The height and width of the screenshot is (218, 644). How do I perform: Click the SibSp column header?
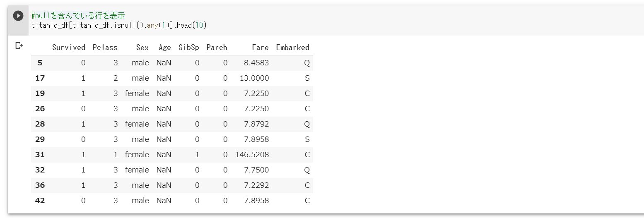point(189,48)
